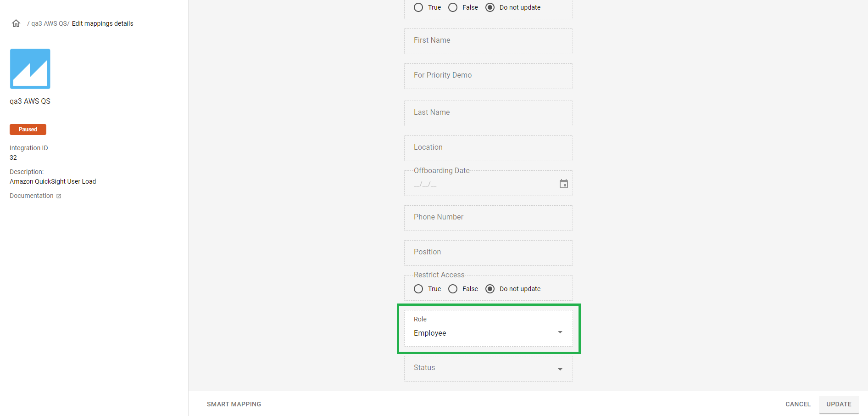This screenshot has width=868, height=416.
Task: Click the qa3 AWS QS integration logo
Action: [30, 69]
